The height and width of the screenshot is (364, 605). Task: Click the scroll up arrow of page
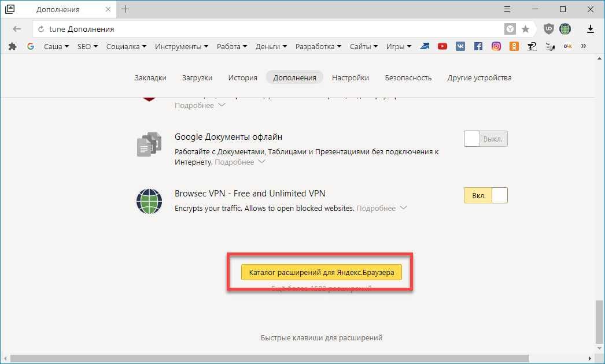[x=599, y=58]
